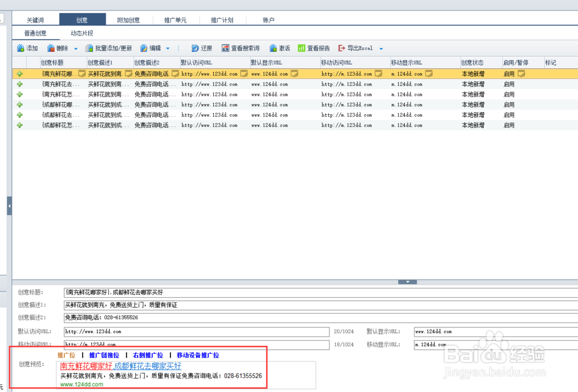Go to the 账户 tab
This screenshot has height=392, width=578.
click(268, 20)
